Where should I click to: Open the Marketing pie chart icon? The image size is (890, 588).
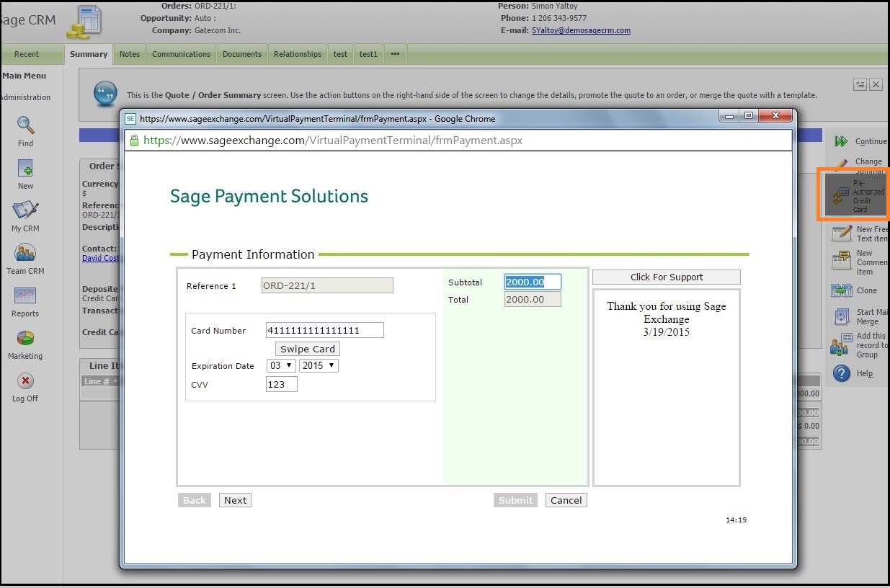click(25, 338)
